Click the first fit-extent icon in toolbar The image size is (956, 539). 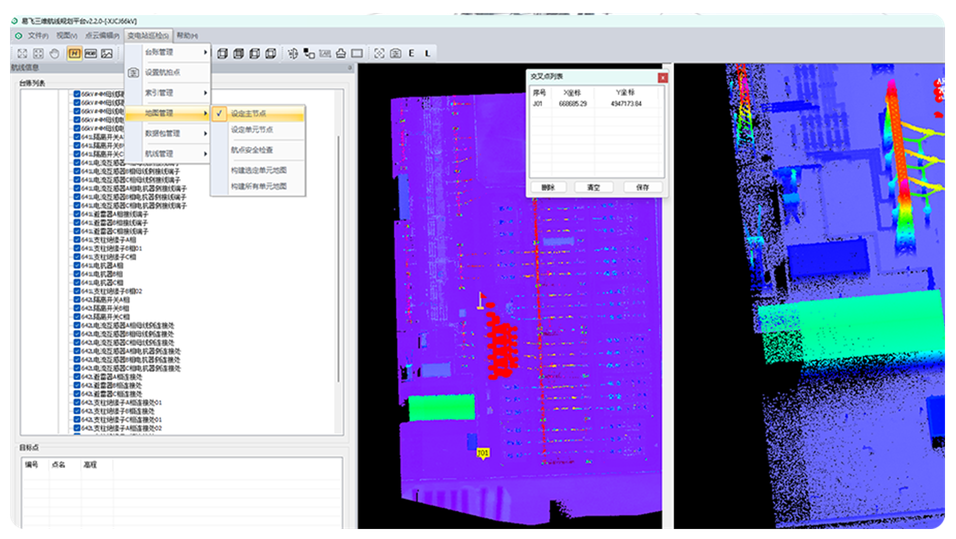(21, 53)
